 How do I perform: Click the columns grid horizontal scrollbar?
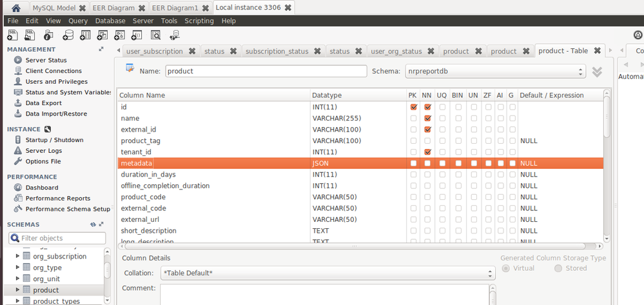(x=355, y=246)
